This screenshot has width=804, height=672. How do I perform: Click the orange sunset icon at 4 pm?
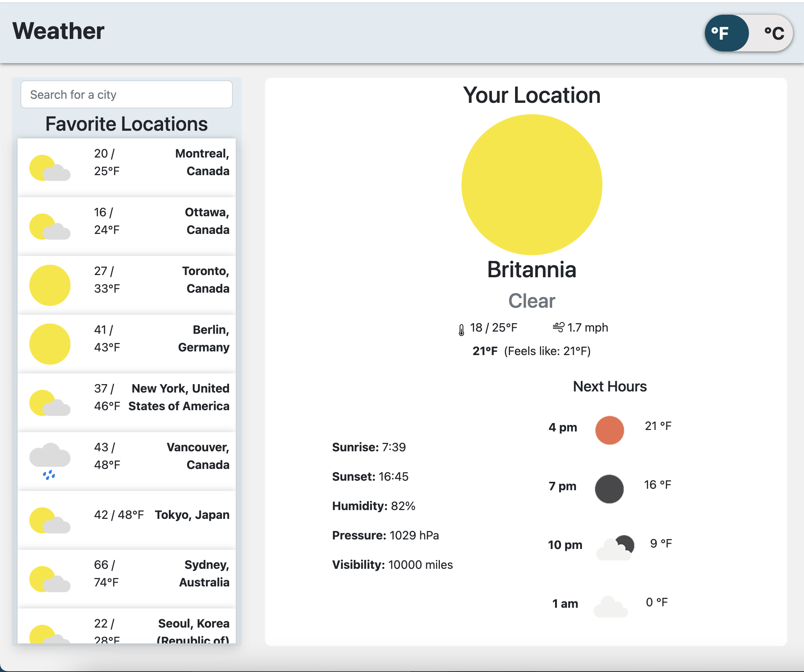609,430
